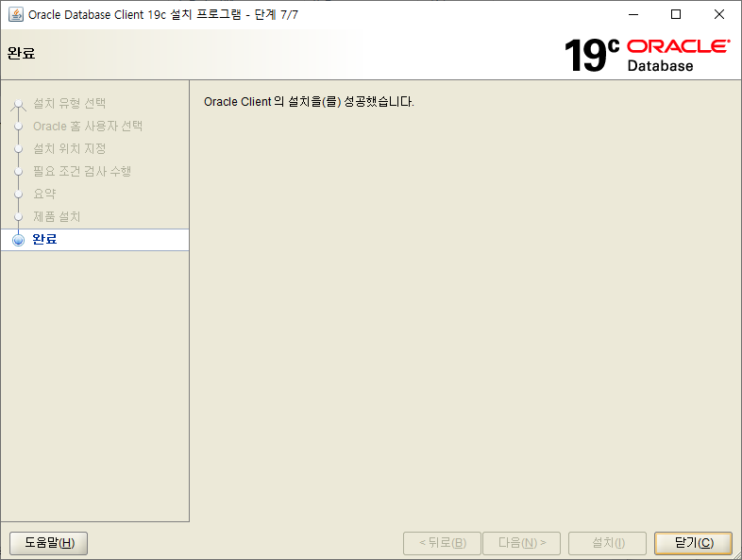The height and width of the screenshot is (560, 742).
Task: Select the 제품 설치 step
Action: click(57, 217)
